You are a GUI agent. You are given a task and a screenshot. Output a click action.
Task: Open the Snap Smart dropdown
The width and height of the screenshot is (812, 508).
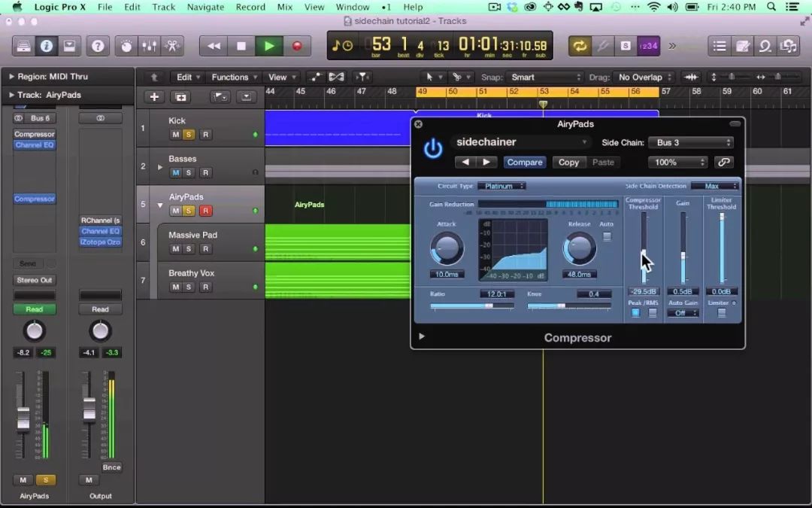pos(545,77)
